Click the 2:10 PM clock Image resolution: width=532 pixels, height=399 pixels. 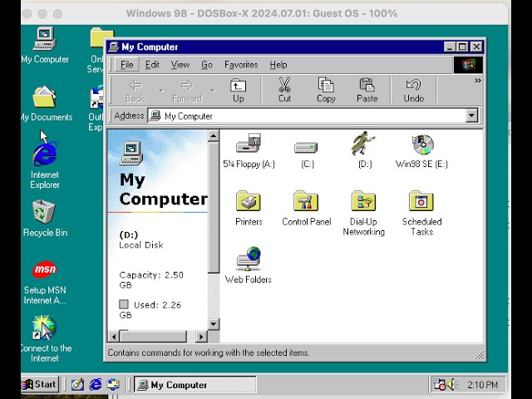click(482, 385)
